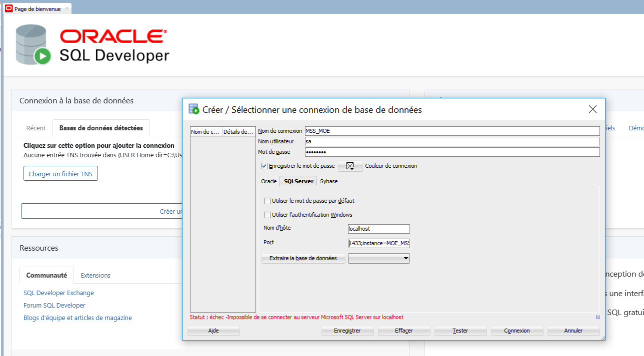644x356 pixels.
Task: Open the database selection dropdown
Action: 379,258
